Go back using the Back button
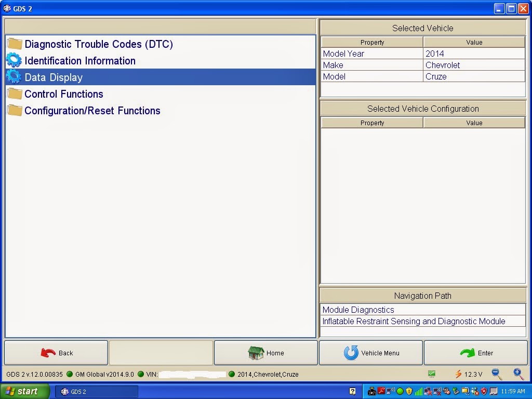Screen dimensions: 532x399 [x=56, y=353]
